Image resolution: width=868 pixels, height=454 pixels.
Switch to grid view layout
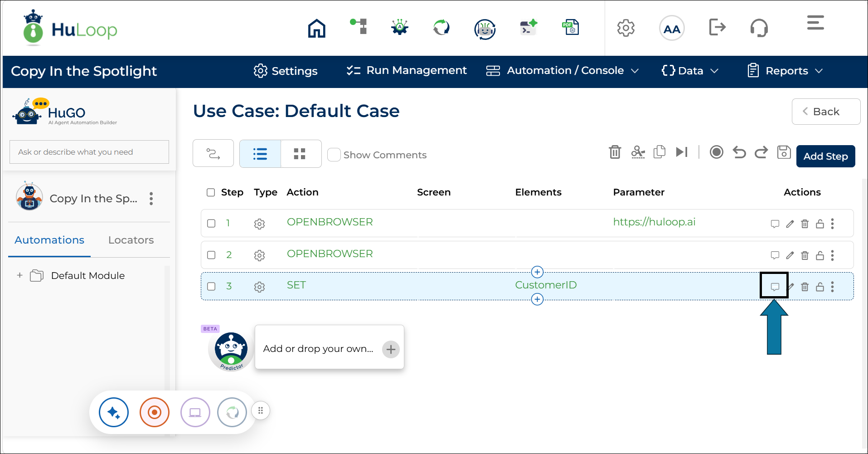300,154
